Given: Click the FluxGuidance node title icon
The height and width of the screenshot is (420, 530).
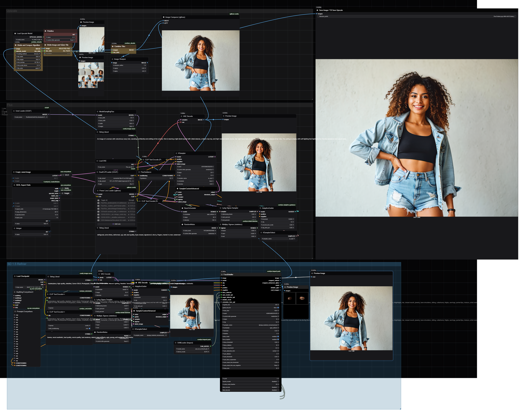Looking at the screenshot, I should [139, 172].
